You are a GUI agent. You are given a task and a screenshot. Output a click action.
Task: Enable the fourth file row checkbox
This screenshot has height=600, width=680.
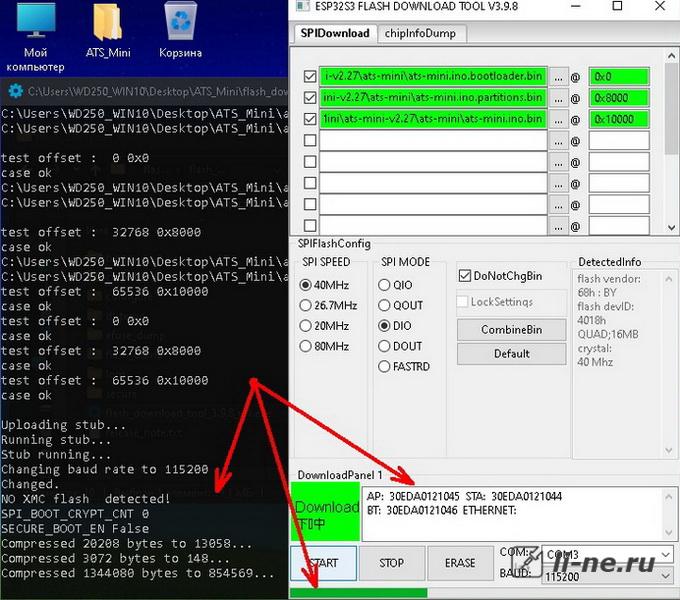(310, 140)
